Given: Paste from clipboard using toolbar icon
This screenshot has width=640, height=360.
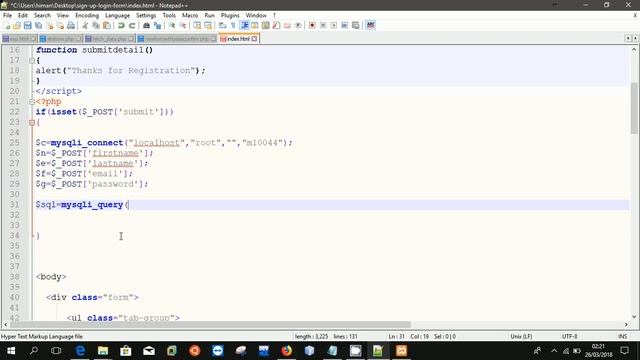Looking at the screenshot, I should [107, 25].
